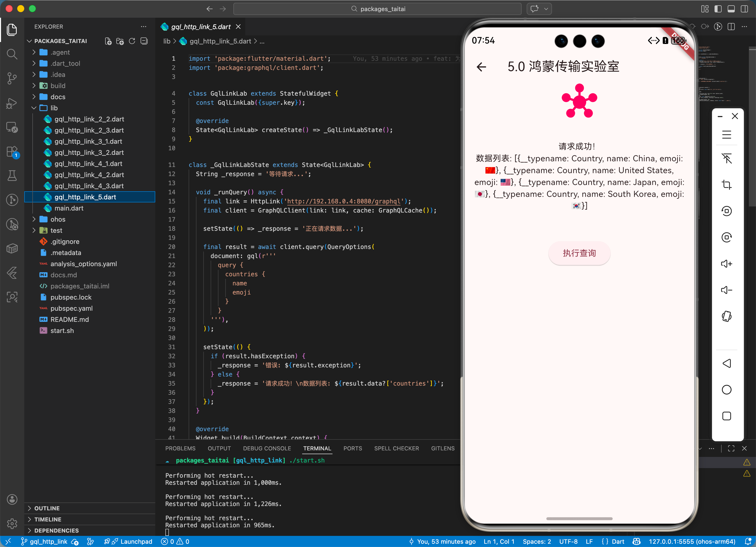
Task: Open Run and Debug view
Action: click(12, 103)
